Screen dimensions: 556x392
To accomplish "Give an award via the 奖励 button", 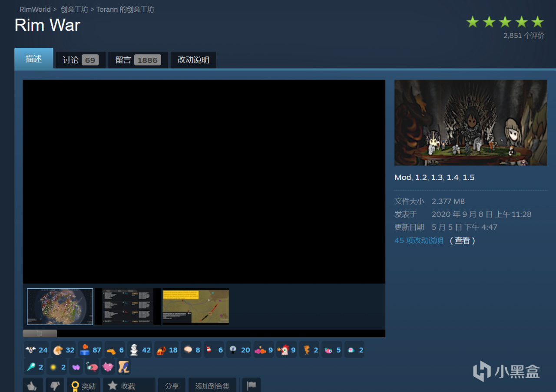I will [x=83, y=385].
